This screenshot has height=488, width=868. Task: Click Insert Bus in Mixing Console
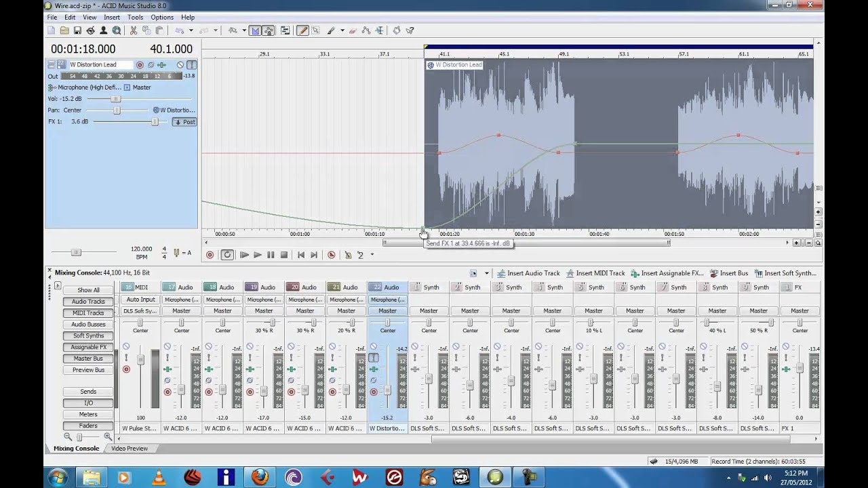[729, 273]
